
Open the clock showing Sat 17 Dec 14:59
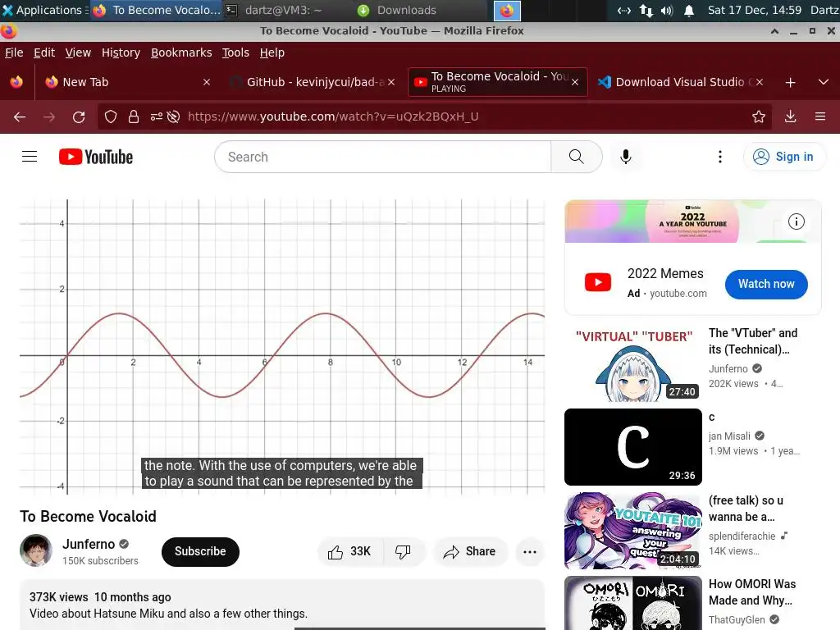[x=755, y=10]
